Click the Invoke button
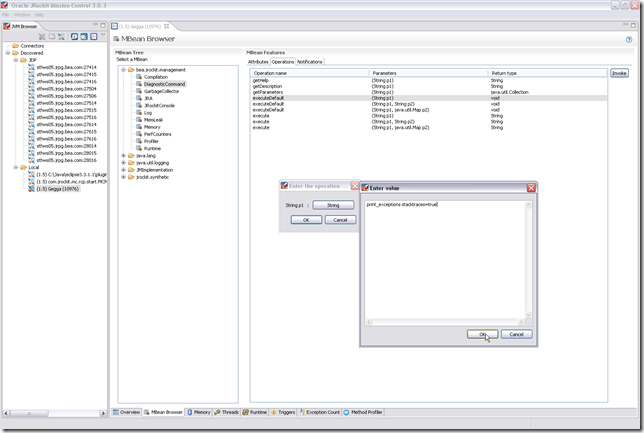 click(x=619, y=73)
